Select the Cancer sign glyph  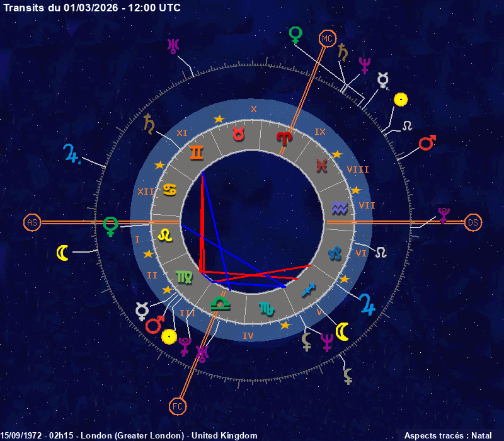coord(169,188)
